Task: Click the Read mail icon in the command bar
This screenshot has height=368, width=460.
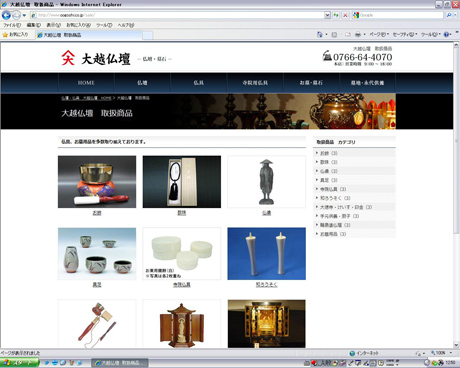Action: point(348,34)
